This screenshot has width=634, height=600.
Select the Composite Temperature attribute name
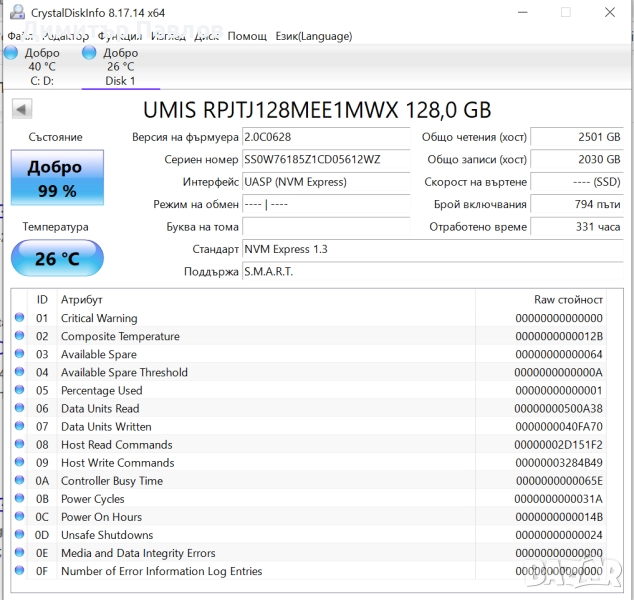click(120, 336)
